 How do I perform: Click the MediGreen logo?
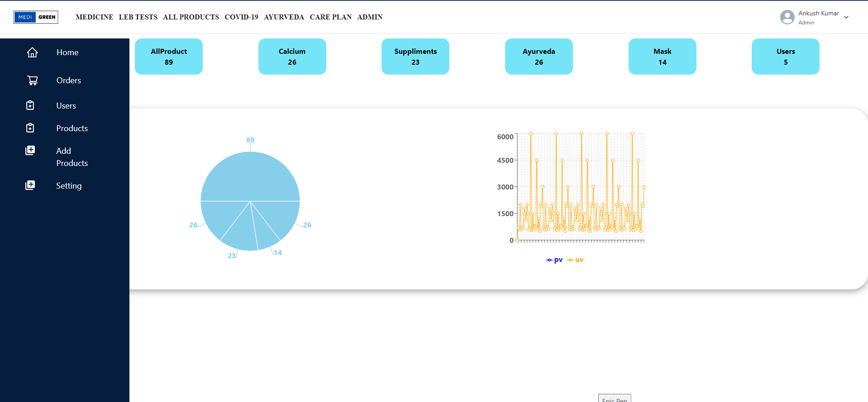[36, 17]
